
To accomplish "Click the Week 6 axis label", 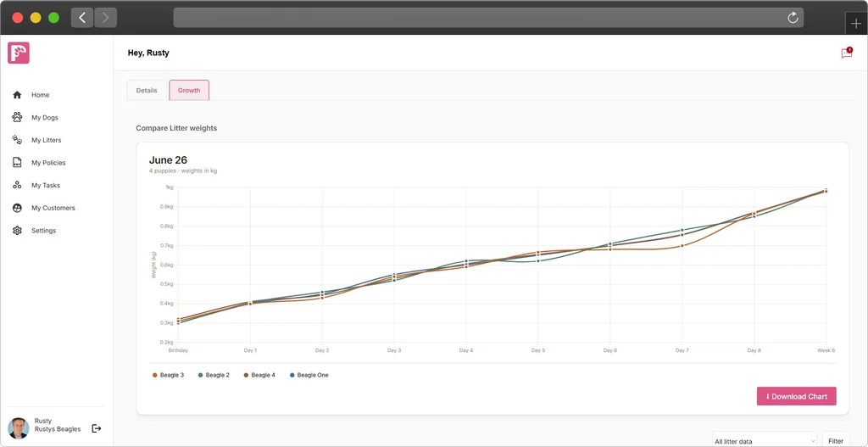I will click(826, 350).
